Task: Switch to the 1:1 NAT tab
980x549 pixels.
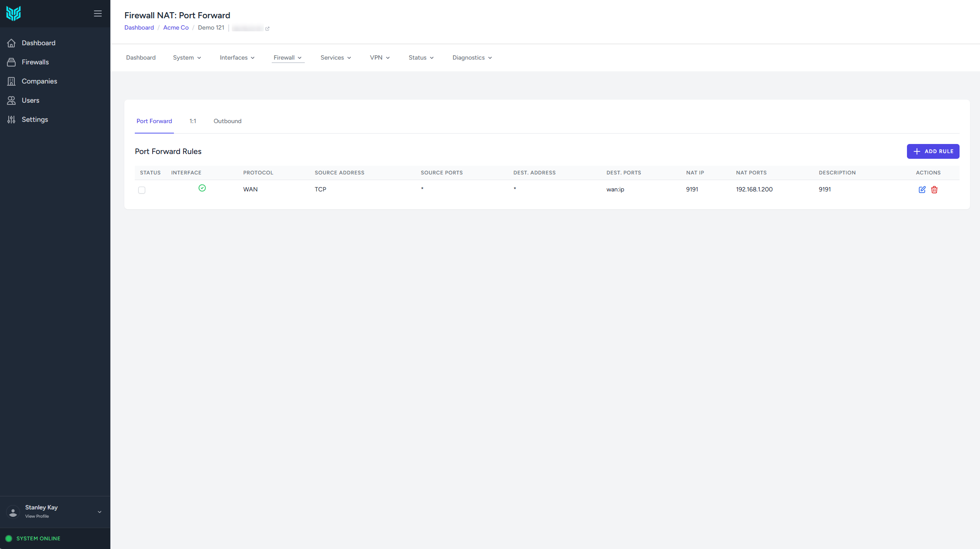Action: point(193,121)
